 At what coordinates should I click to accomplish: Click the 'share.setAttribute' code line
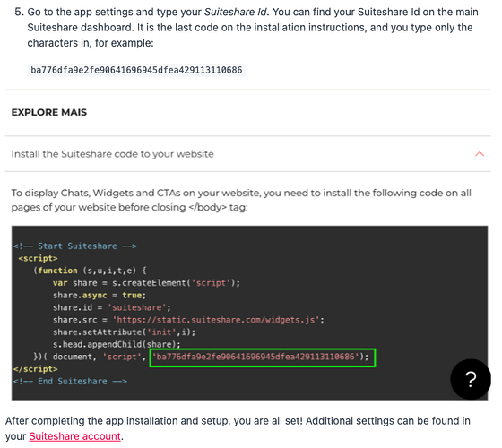coord(124,332)
